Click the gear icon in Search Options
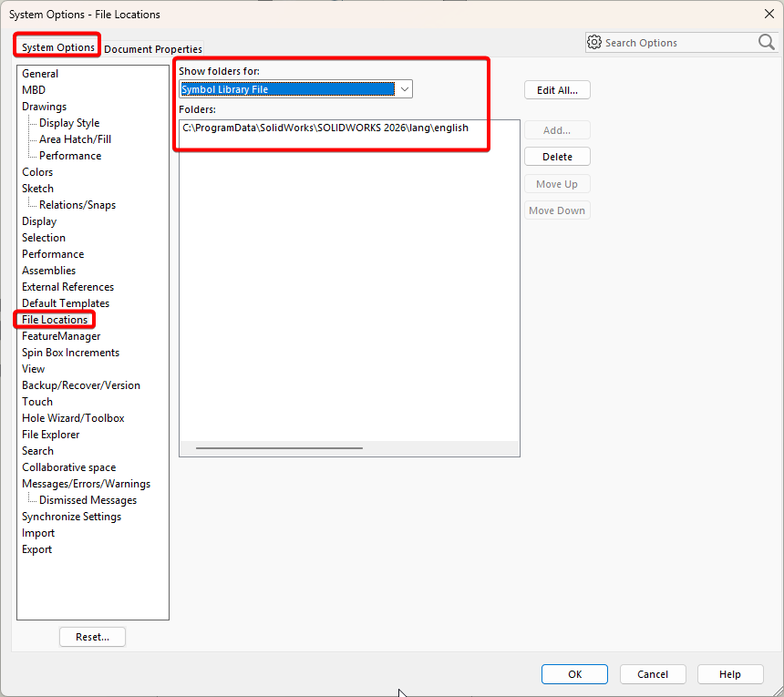 click(x=594, y=43)
